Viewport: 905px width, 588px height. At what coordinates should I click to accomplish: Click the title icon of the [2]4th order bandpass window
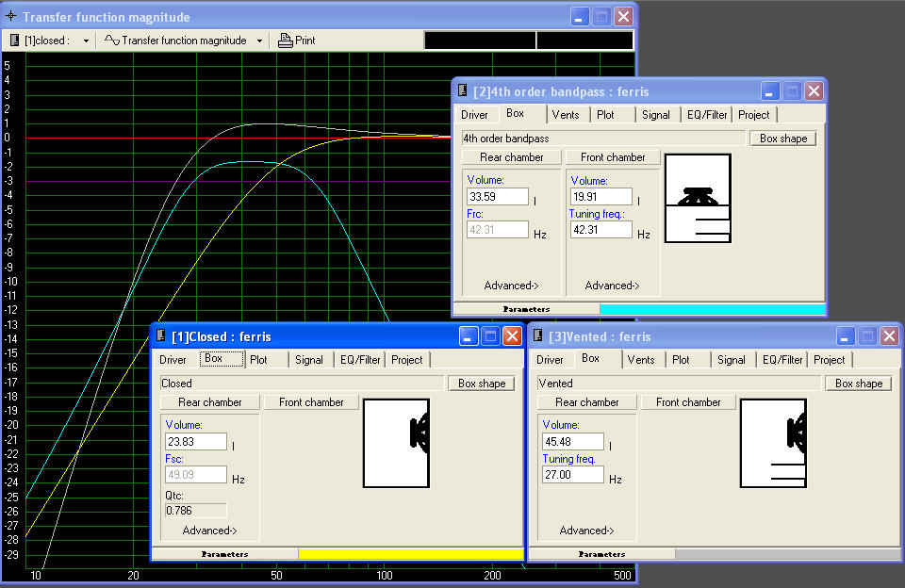coord(462,90)
